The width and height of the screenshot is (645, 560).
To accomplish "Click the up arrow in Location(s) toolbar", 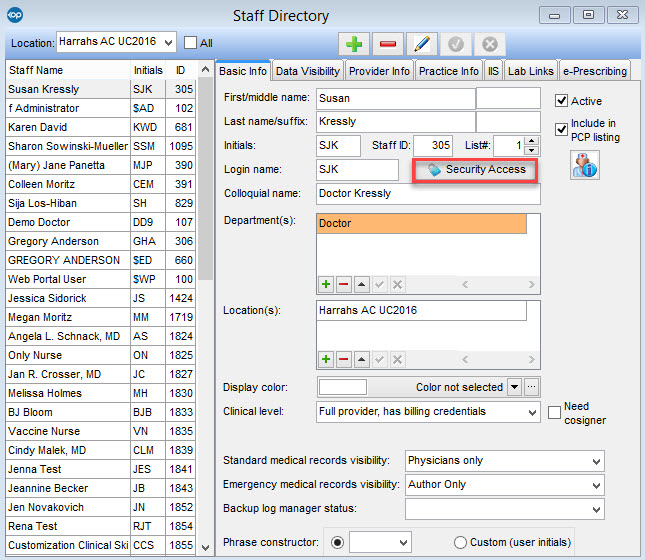I will [361, 360].
